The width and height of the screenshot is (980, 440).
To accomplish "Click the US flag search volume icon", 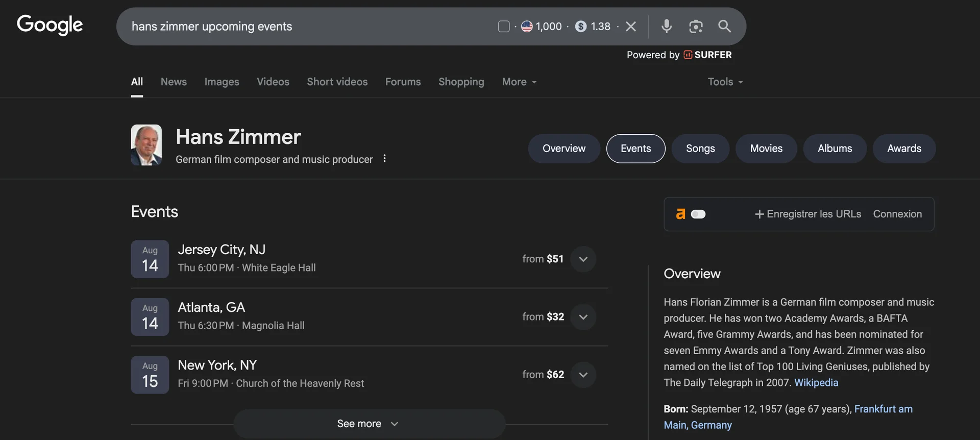I will [527, 27].
